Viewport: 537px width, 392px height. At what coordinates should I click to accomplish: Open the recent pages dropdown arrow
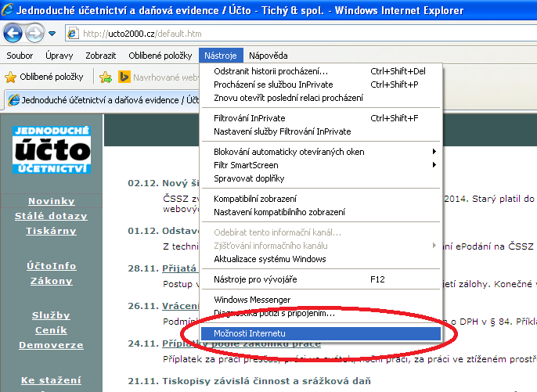[52, 34]
